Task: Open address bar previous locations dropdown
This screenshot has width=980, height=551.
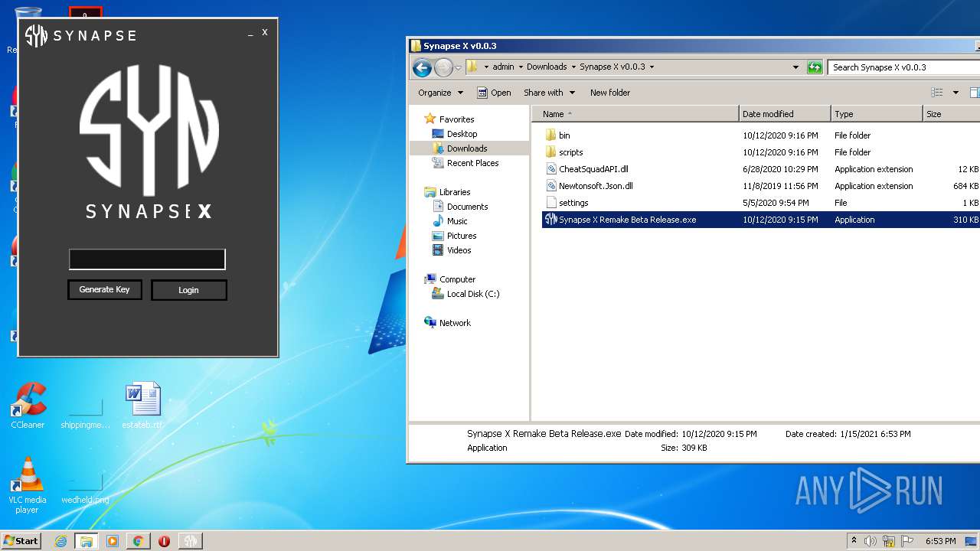Action: click(x=796, y=67)
